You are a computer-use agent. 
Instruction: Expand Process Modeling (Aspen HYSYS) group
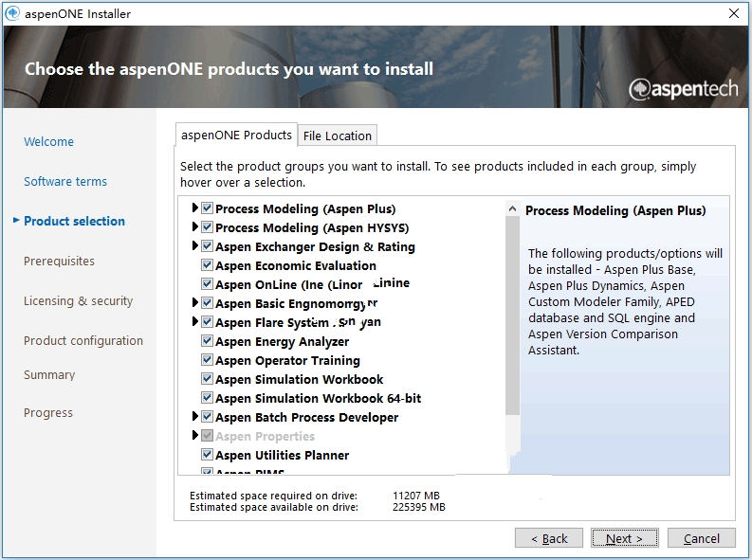194,226
